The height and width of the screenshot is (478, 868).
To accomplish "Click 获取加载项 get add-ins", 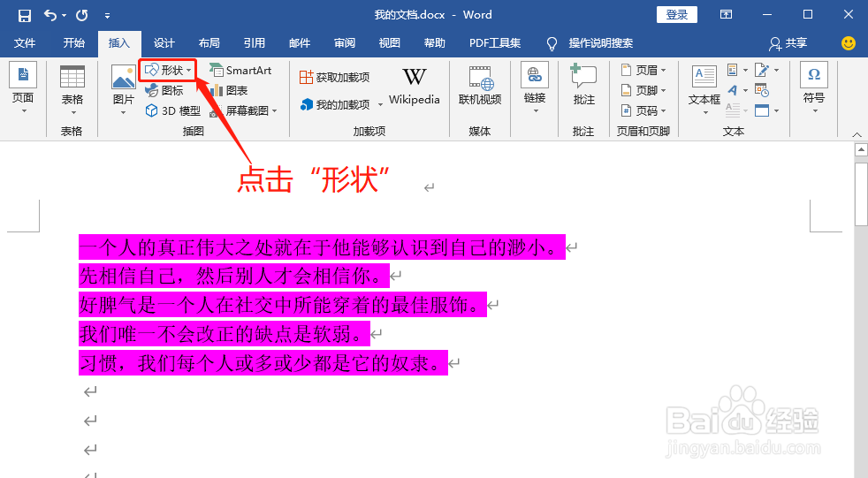I will [x=334, y=78].
